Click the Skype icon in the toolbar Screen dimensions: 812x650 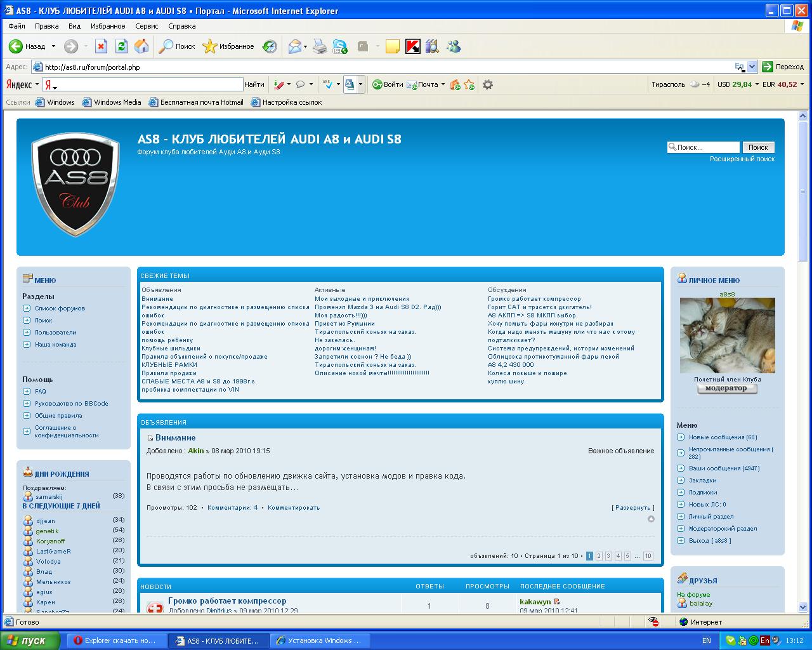[x=341, y=46]
